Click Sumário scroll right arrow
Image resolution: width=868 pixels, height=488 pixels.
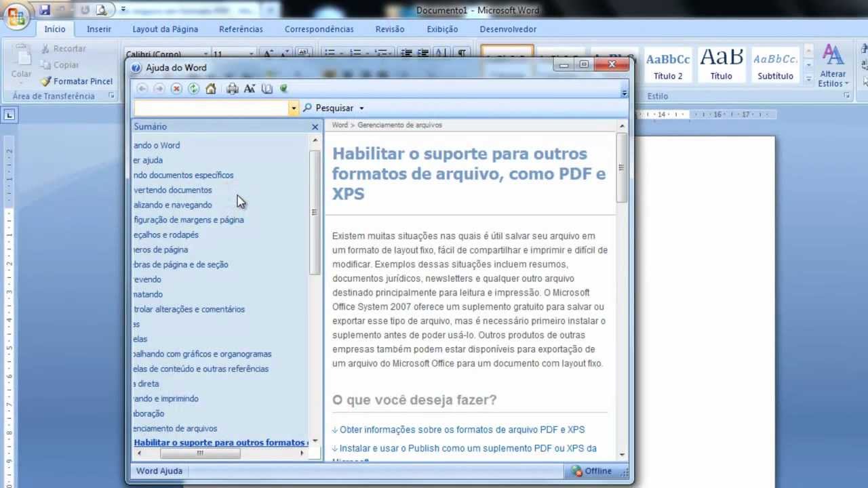302,453
